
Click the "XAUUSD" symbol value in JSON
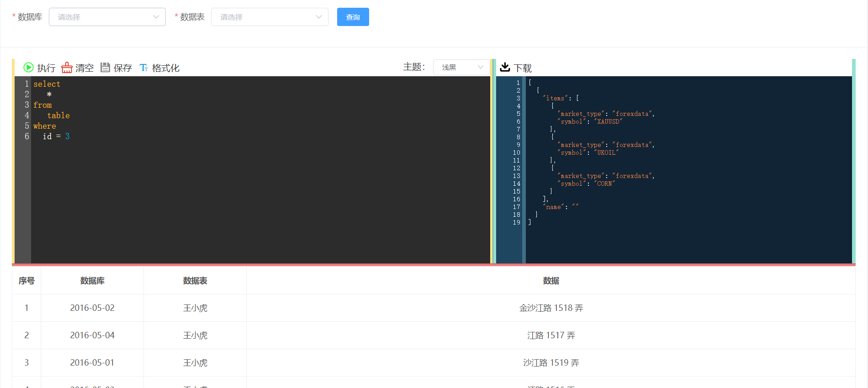[x=608, y=121]
